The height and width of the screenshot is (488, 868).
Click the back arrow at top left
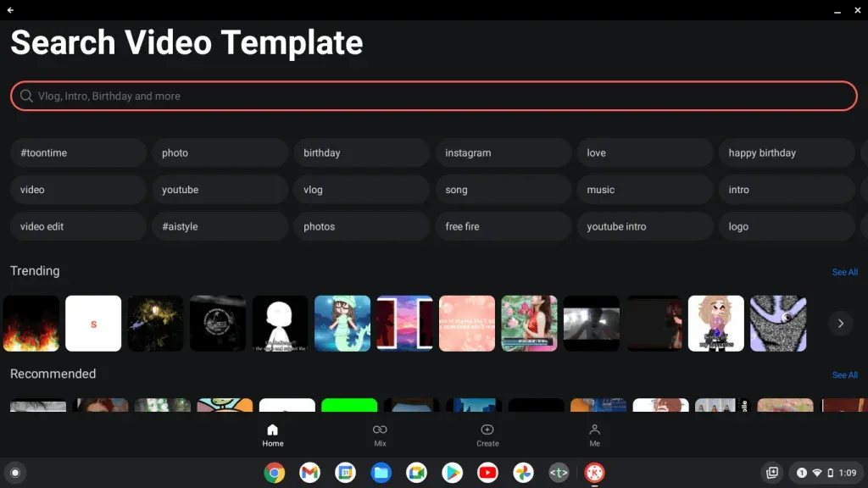pyautogui.click(x=9, y=11)
